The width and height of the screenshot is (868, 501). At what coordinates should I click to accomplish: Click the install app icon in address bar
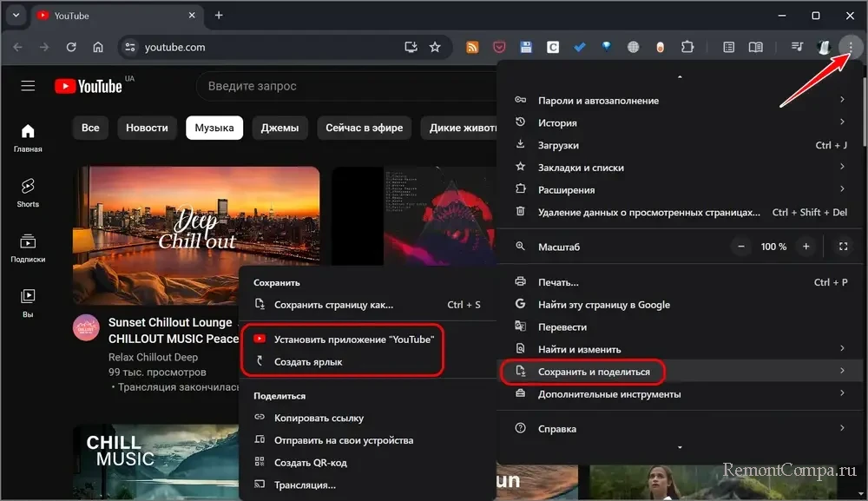click(x=411, y=47)
